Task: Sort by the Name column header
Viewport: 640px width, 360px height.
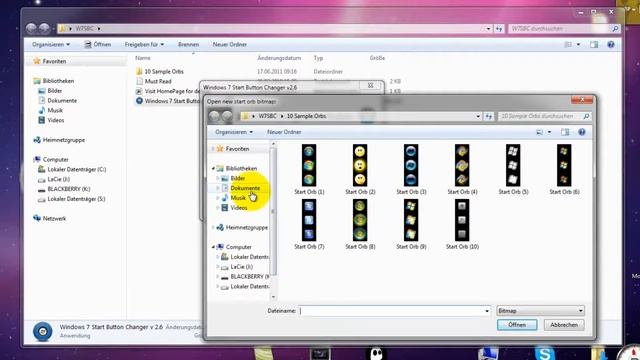Action: (143, 58)
